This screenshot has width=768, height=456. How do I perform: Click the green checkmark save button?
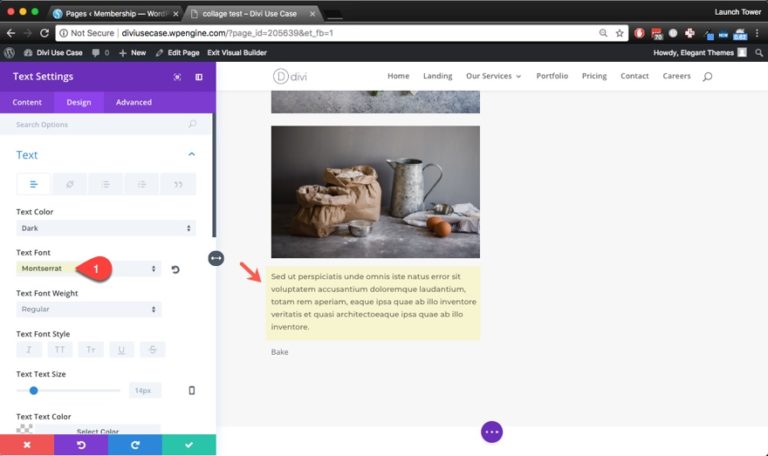pos(188,444)
